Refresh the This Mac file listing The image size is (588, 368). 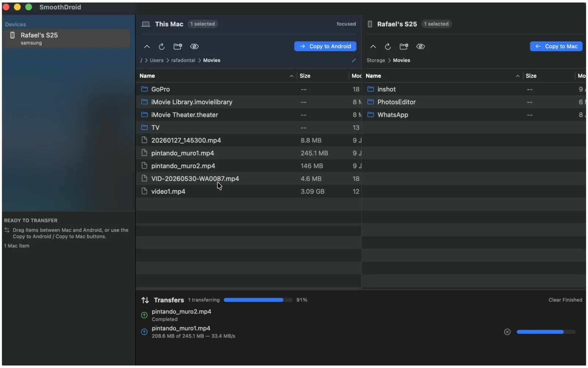click(x=162, y=47)
